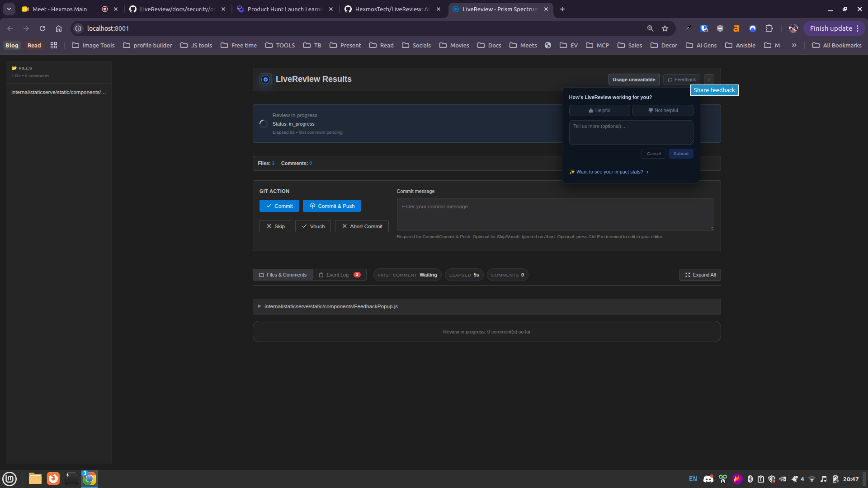Switch to HexmosTech/LiveReview GitHub tab
Image resolution: width=868 pixels, height=488 pixels.
tap(393, 9)
